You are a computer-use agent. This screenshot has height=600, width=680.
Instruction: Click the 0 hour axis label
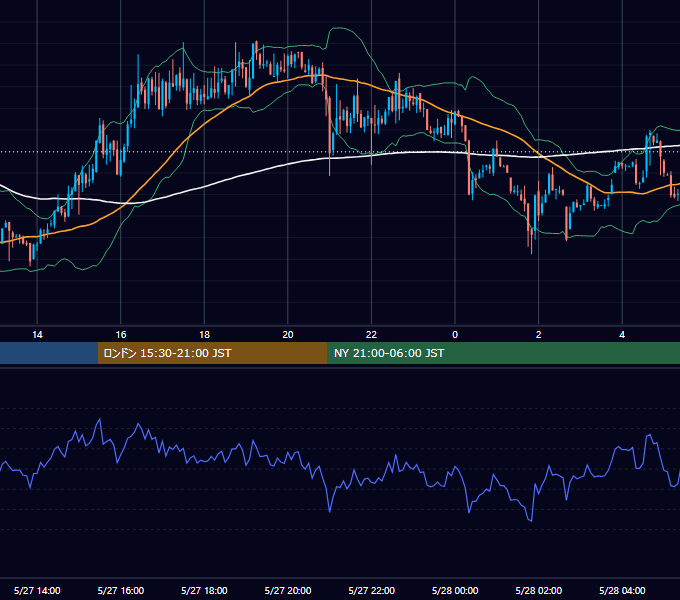click(x=455, y=335)
